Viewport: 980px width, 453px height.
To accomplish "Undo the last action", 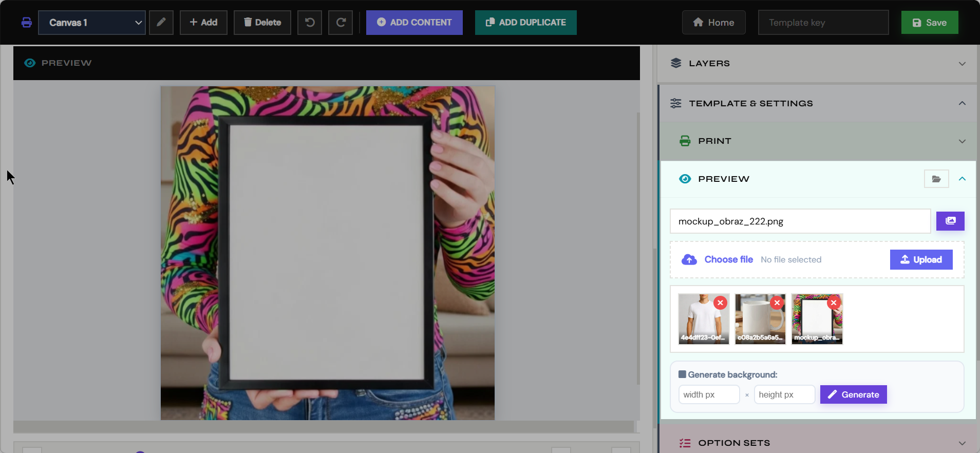I will [310, 23].
